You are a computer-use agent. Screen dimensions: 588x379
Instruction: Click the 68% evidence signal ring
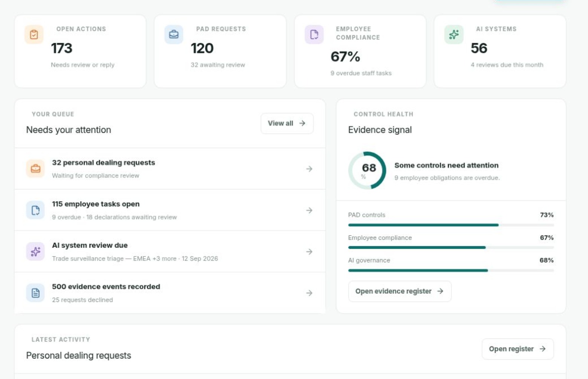(x=367, y=170)
